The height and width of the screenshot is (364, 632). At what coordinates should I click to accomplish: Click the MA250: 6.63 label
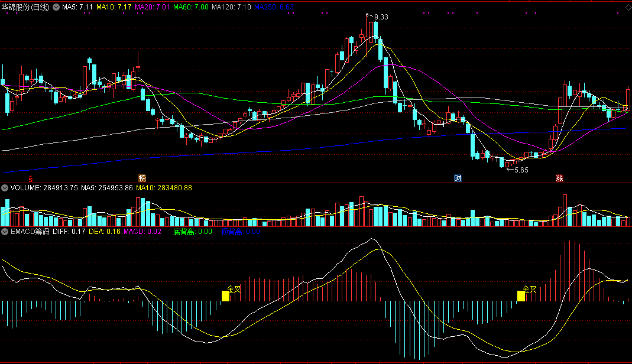pyautogui.click(x=274, y=7)
